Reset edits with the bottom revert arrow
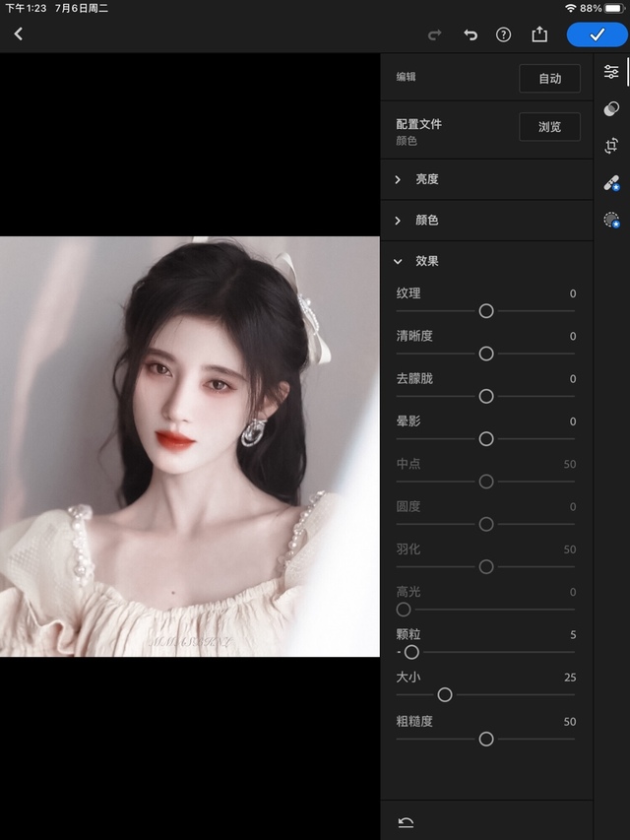Screen dimensions: 630x840 [405, 822]
